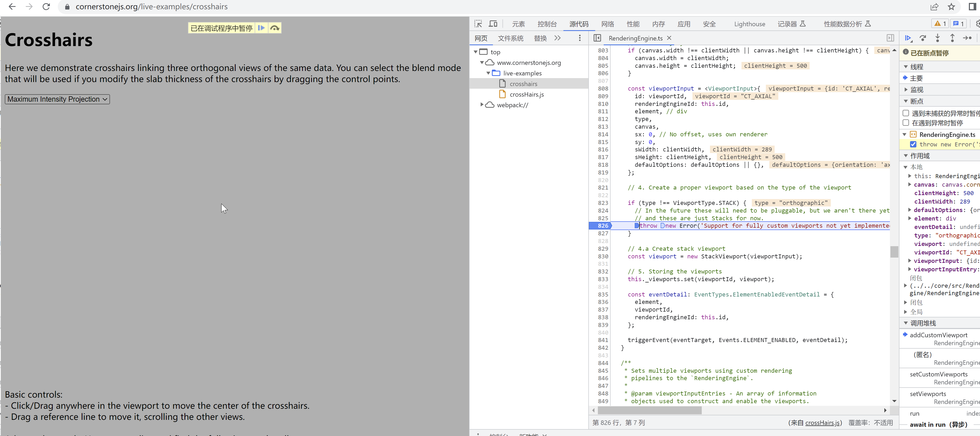Switch to the 网络 panel tab
Screen dimensions: 980x436
click(607, 24)
